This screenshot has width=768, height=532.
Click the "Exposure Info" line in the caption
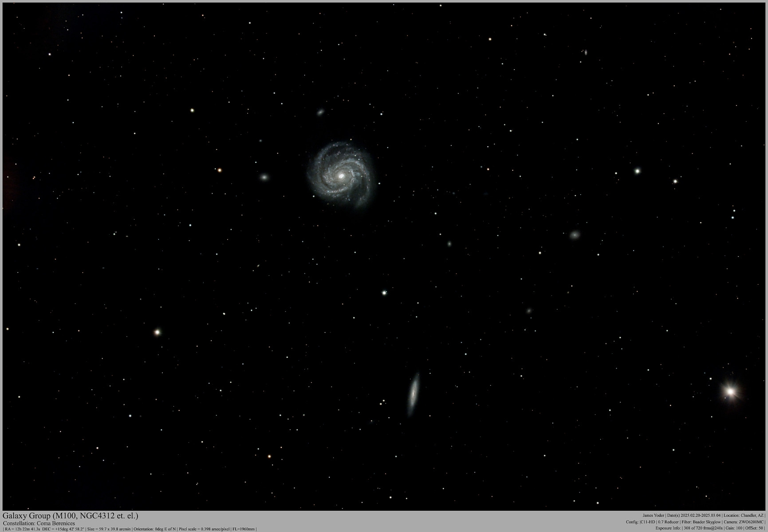click(x=709, y=528)
